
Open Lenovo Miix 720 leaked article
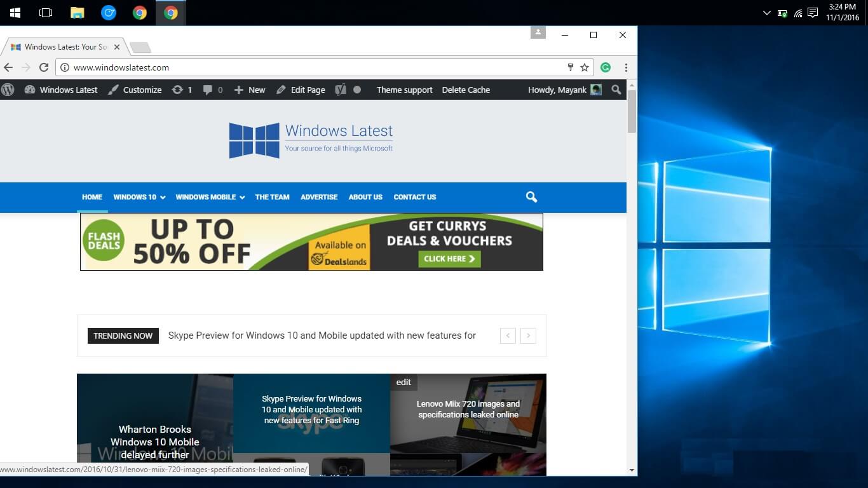[x=468, y=409]
